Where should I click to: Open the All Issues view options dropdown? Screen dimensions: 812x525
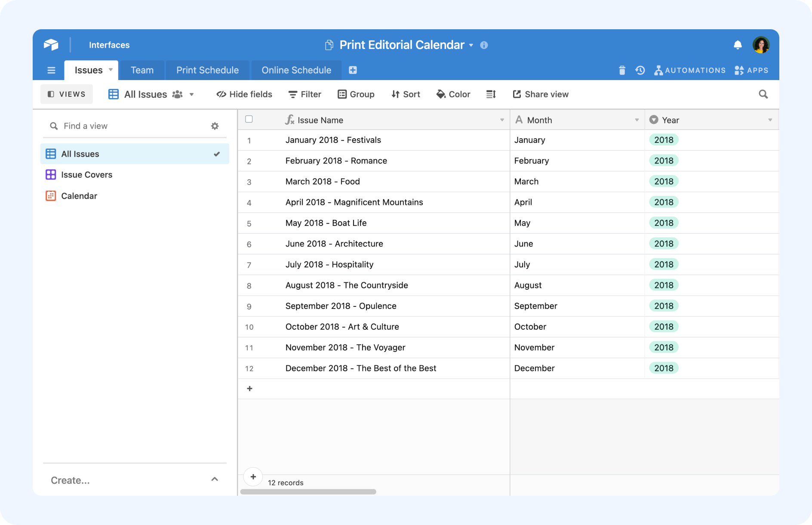coord(192,95)
